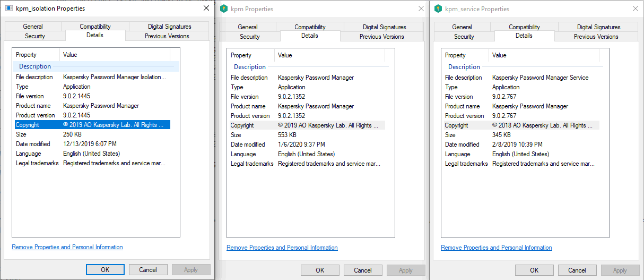This screenshot has height=280, width=644.
Task: Select the highlighted Copyright row in kpm_isolation
Action: click(92, 125)
